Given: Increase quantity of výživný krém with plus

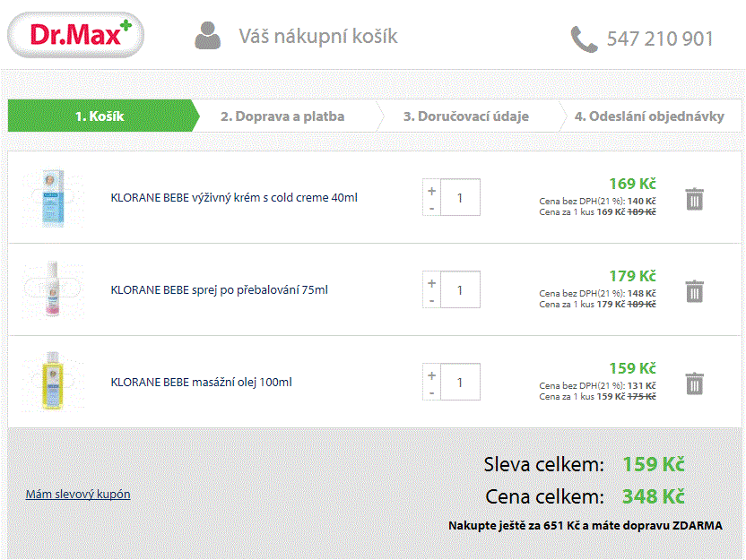Looking at the screenshot, I should click(x=432, y=190).
